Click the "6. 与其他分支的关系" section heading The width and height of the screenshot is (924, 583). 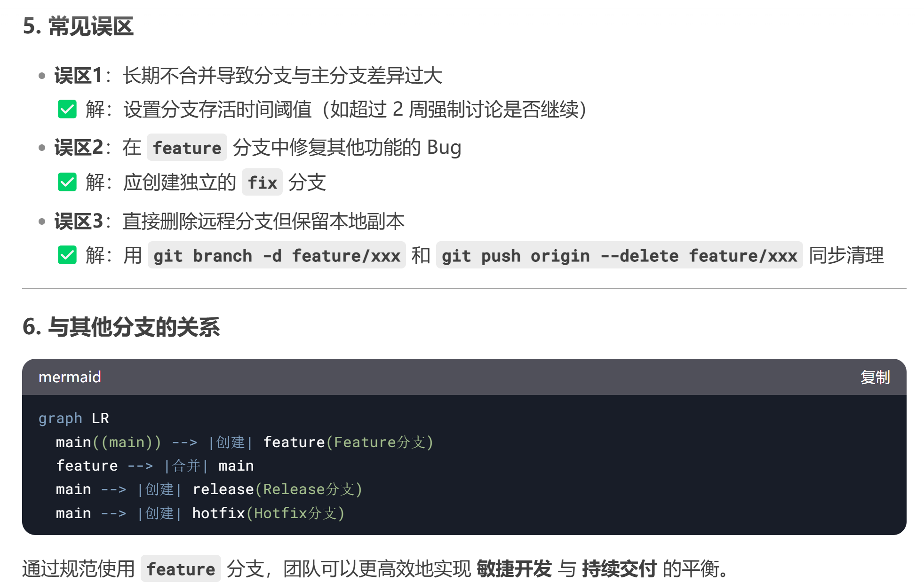pos(121,327)
